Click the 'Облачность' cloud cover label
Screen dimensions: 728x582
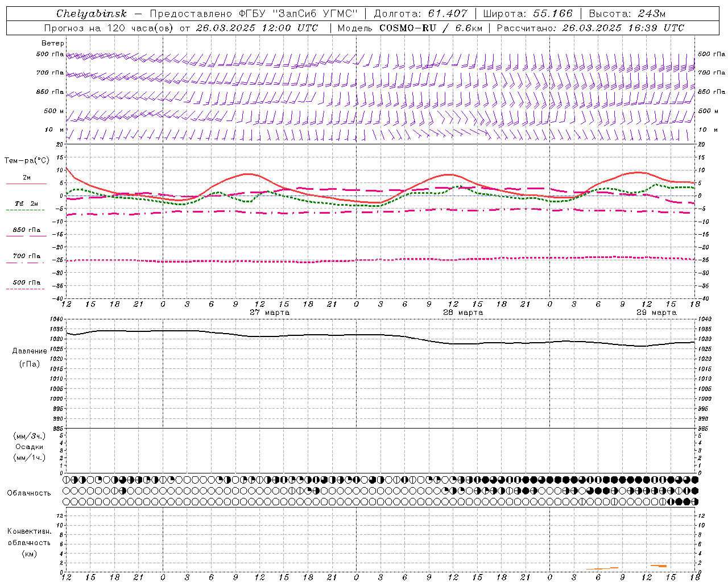click(x=29, y=493)
